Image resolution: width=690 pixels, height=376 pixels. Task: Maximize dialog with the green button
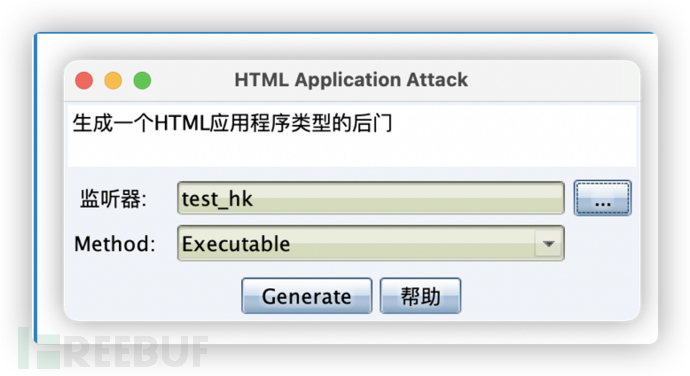pos(142,81)
